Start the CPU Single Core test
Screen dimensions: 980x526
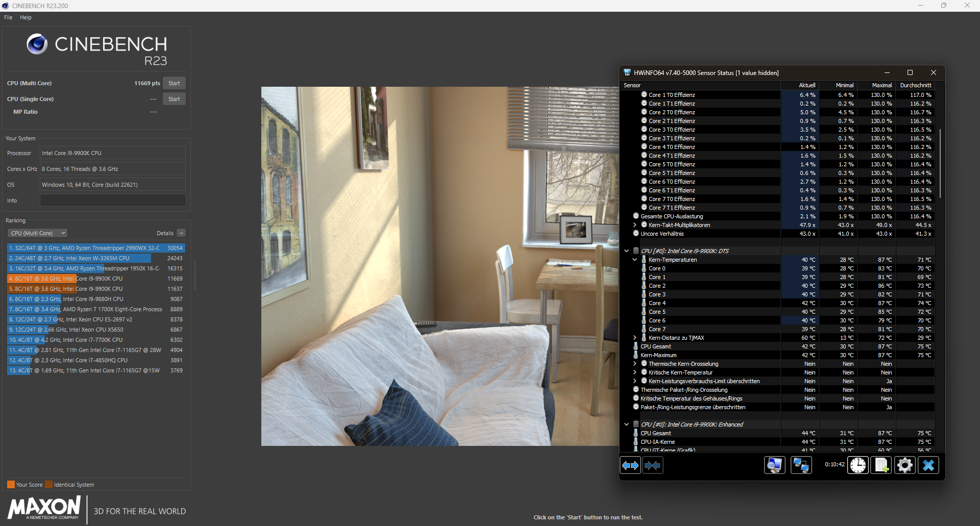(174, 99)
